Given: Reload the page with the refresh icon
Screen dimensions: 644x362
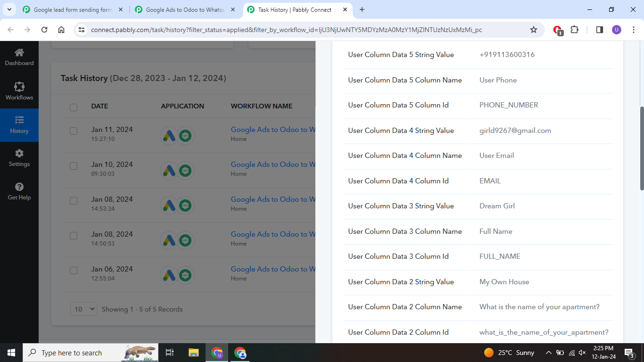Looking at the screenshot, I should [x=44, y=30].
